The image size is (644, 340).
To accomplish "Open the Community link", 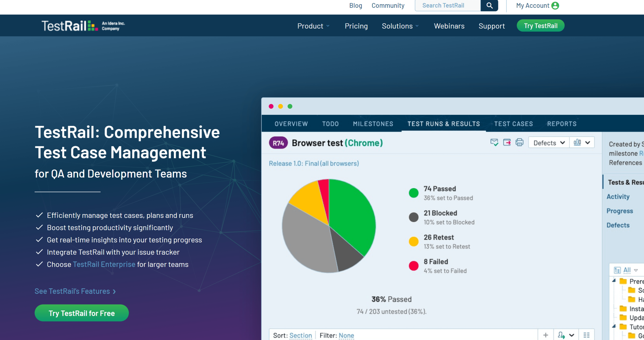I will pyautogui.click(x=388, y=6).
